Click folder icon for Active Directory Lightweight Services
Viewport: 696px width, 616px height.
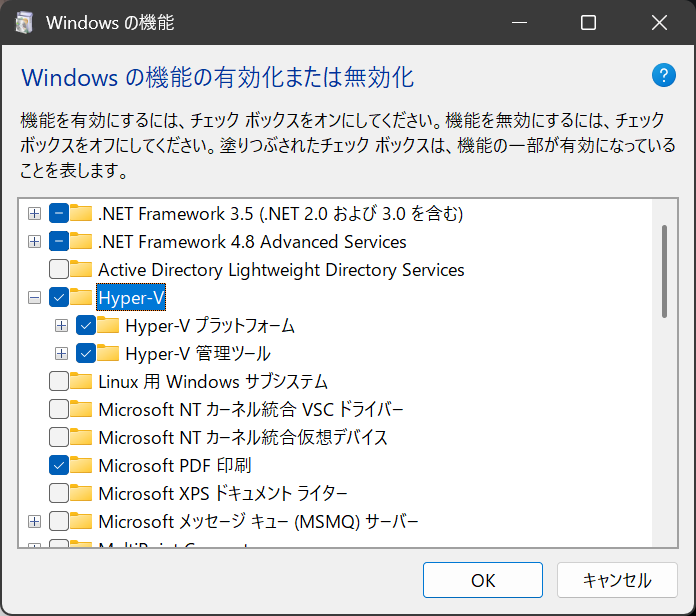click(82, 269)
